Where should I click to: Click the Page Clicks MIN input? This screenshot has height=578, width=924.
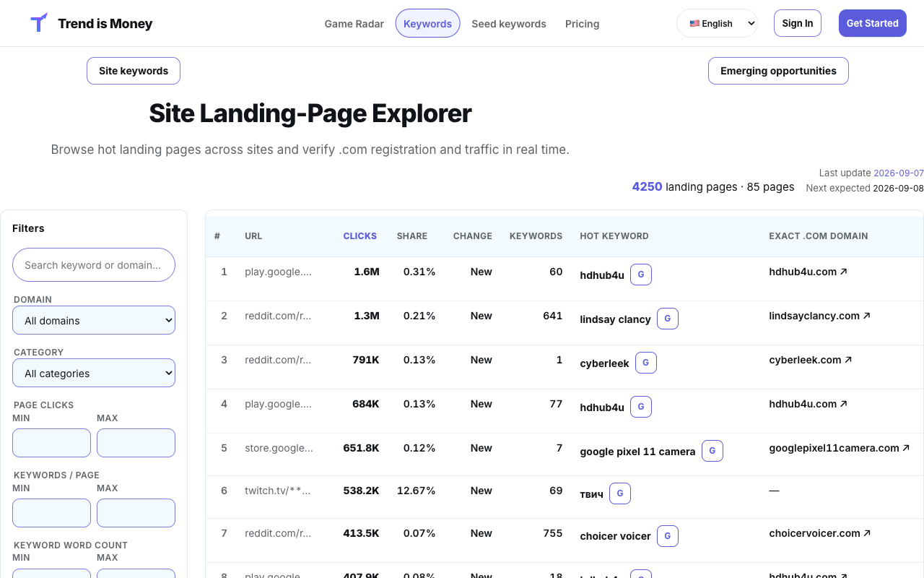(51, 443)
